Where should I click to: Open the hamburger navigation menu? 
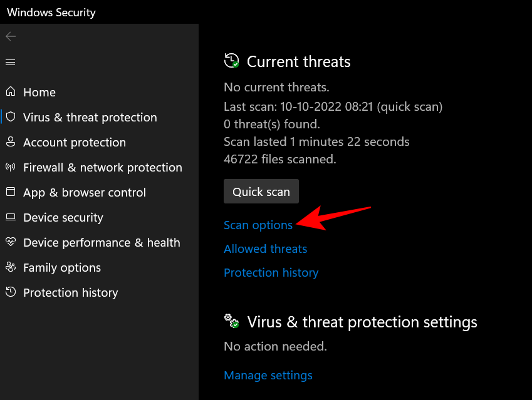11,62
